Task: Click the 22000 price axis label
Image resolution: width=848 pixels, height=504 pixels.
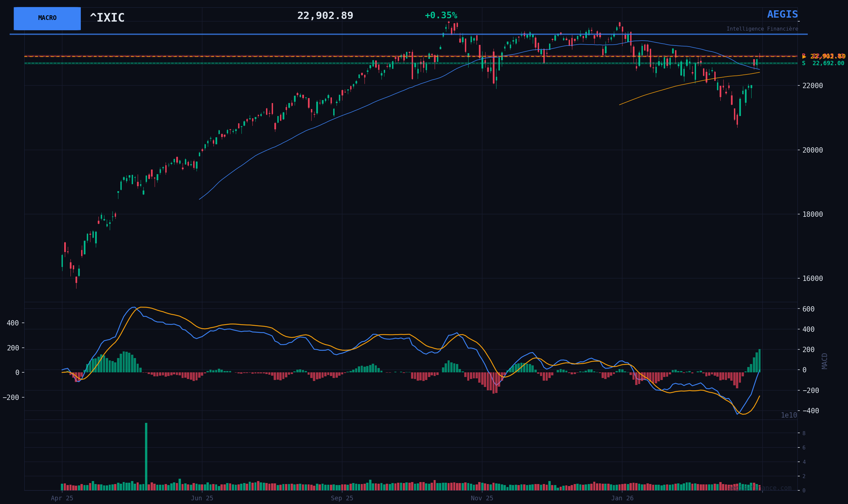Action: (812, 86)
